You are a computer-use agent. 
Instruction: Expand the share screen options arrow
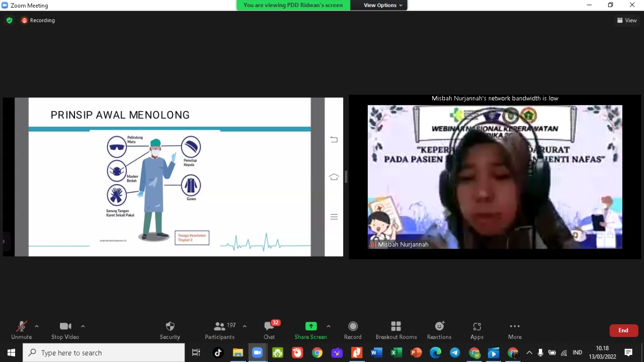pos(329,326)
